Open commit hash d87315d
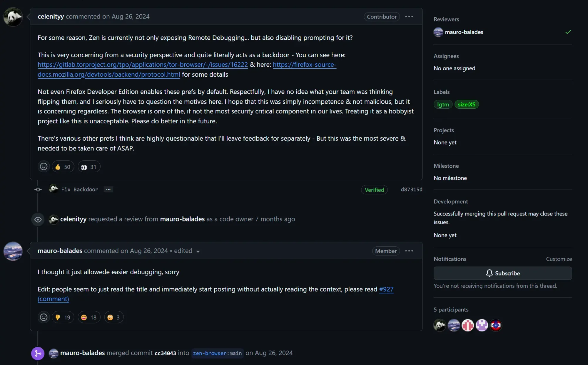This screenshot has height=365, width=588. 412,189
